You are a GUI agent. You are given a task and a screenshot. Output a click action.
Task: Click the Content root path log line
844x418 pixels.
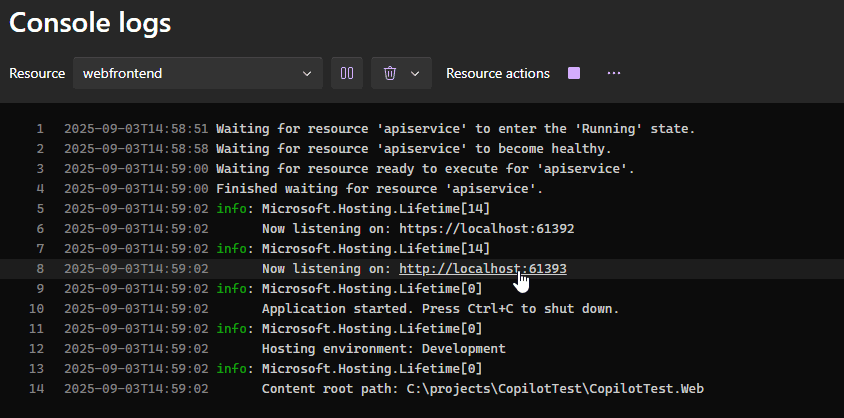[x=482, y=389]
